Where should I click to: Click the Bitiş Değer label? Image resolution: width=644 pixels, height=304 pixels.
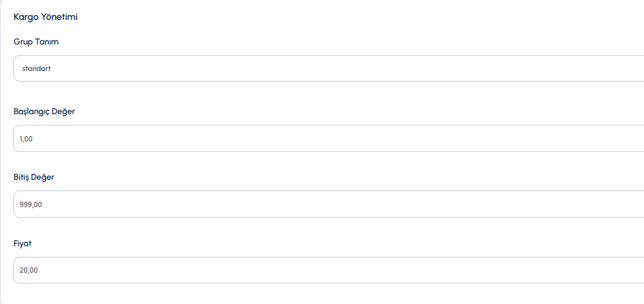click(x=34, y=177)
